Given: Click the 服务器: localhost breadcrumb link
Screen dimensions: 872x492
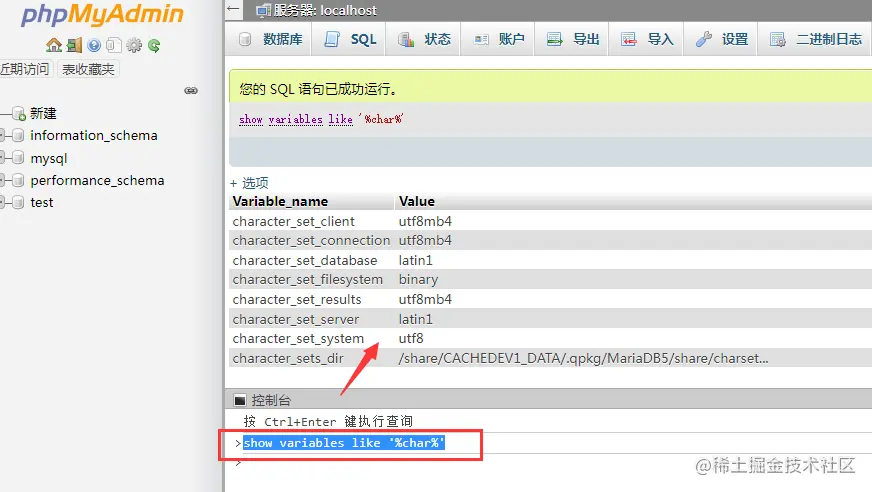Looking at the screenshot, I should [x=325, y=11].
